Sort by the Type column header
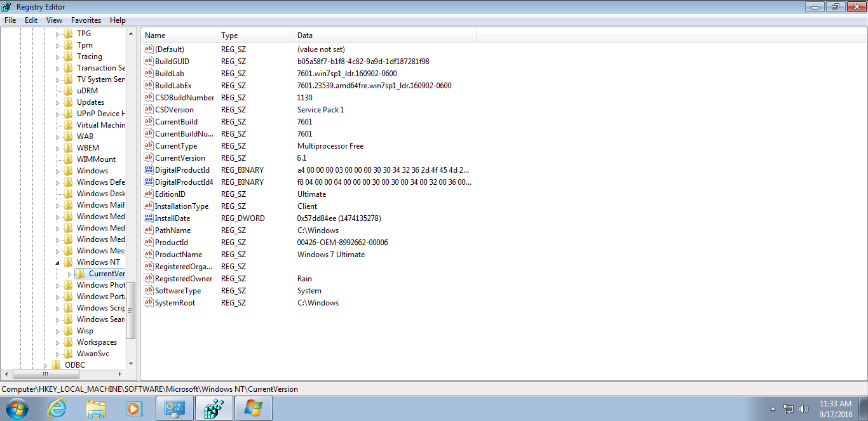Screen dimensions: 868x421 255,36
